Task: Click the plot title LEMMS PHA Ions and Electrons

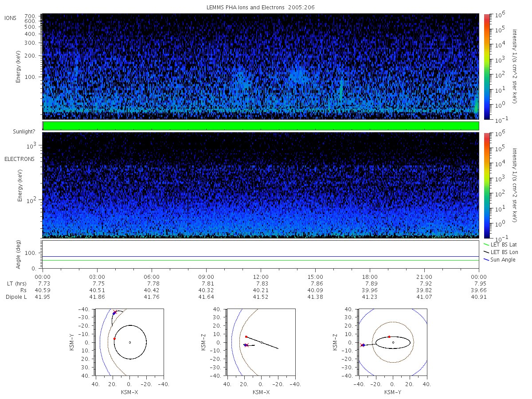Action: pos(261,8)
